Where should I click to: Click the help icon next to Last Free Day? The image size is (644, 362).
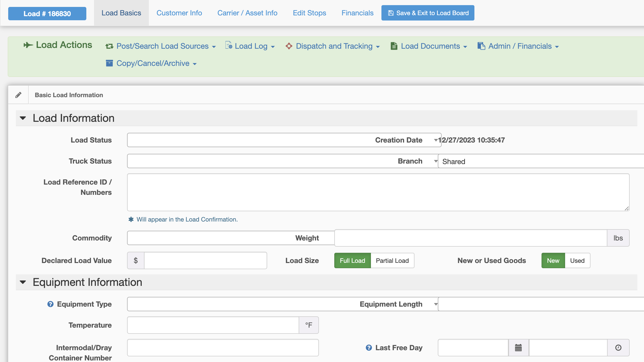[369, 348]
